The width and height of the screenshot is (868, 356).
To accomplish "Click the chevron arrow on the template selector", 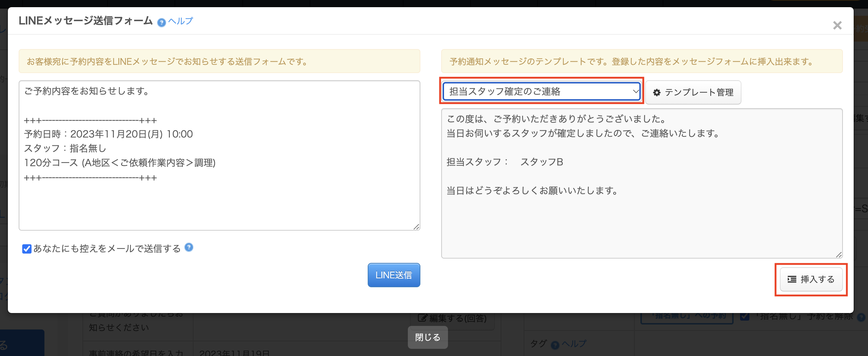I will tap(635, 92).
